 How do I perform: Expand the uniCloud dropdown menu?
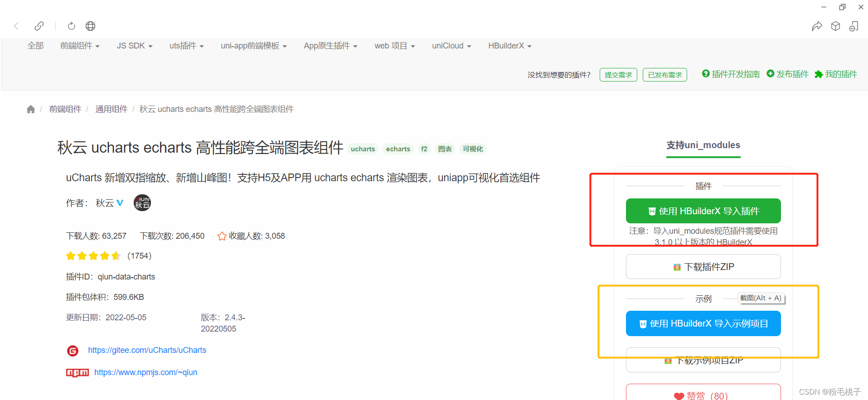coord(451,46)
